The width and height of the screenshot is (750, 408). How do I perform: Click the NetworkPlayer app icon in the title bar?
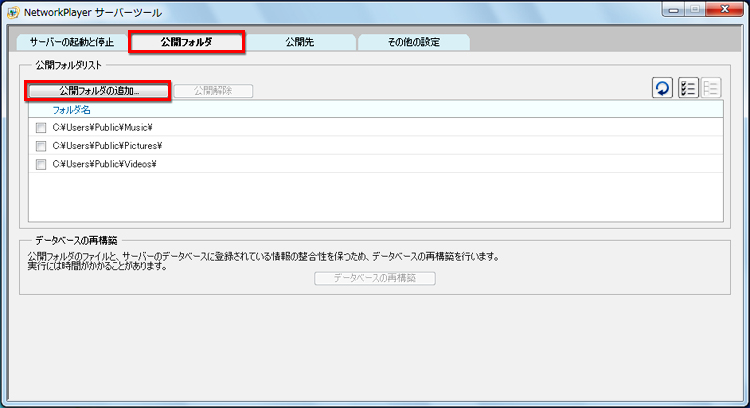coord(13,12)
